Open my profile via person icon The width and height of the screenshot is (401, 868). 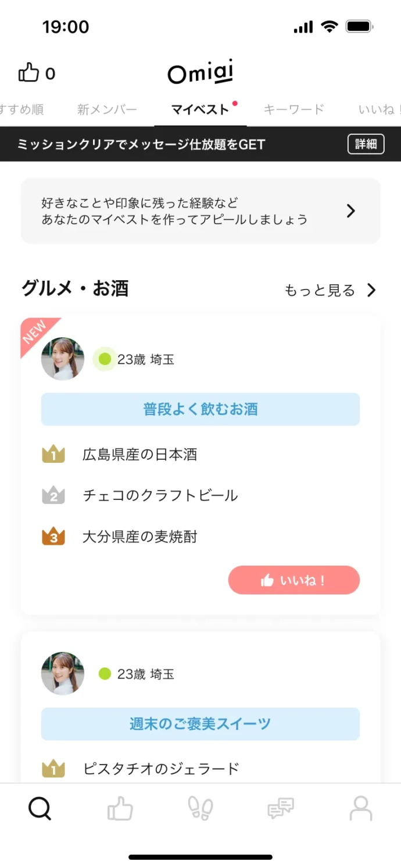pyautogui.click(x=360, y=808)
